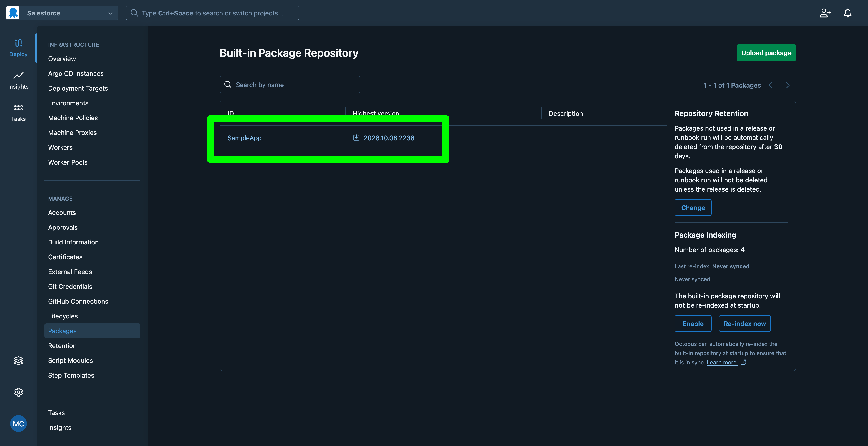This screenshot has height=446, width=868.
Task: Open the settings gear icon
Action: (18, 392)
